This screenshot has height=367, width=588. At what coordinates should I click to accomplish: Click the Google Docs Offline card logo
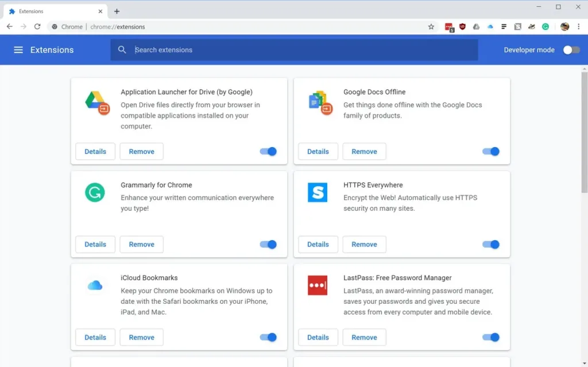(x=320, y=102)
